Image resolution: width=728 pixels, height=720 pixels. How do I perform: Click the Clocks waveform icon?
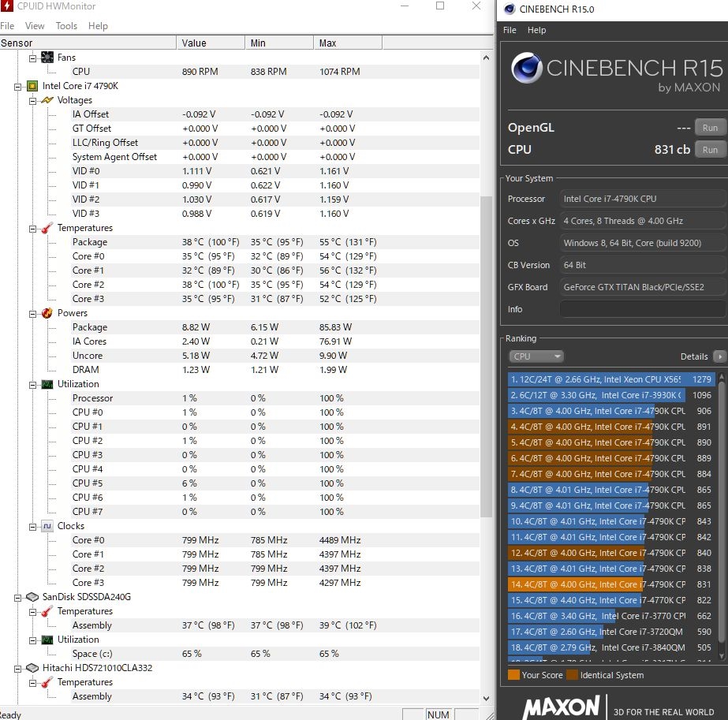(x=47, y=526)
